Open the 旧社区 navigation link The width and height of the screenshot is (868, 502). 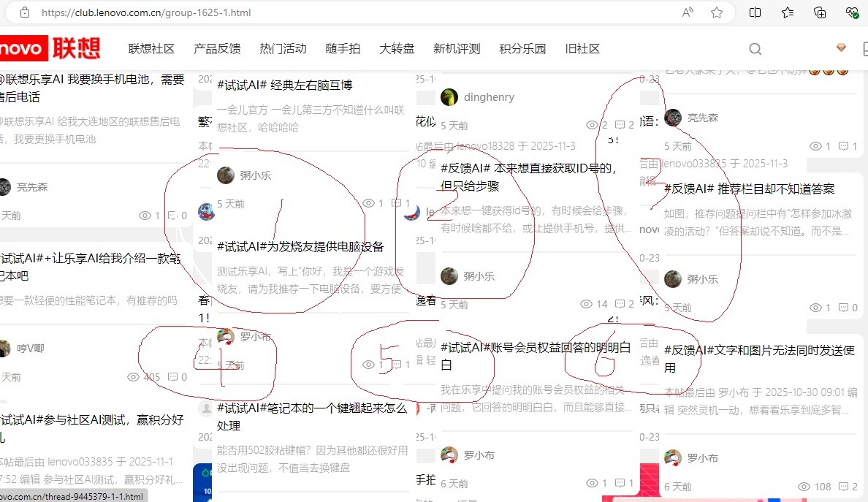point(582,49)
